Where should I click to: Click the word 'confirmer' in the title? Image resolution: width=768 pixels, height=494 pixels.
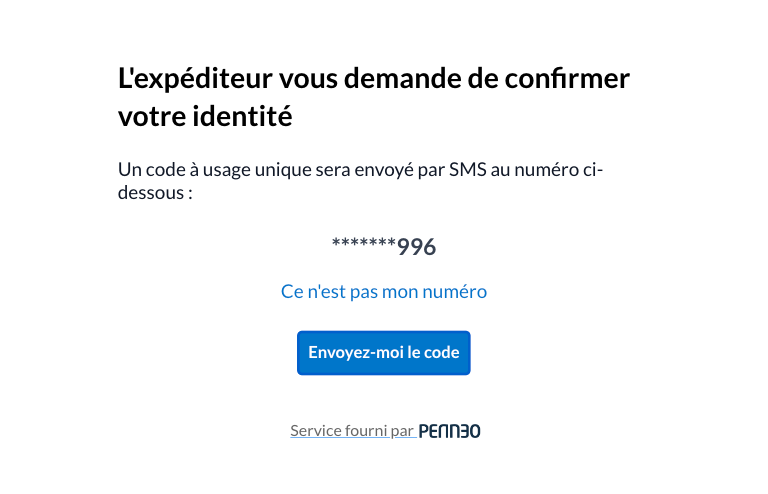(567, 78)
